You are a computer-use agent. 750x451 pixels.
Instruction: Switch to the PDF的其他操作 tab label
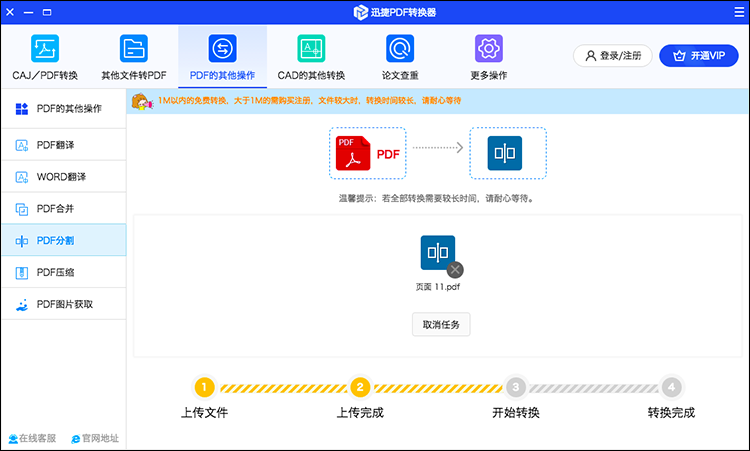(x=222, y=76)
